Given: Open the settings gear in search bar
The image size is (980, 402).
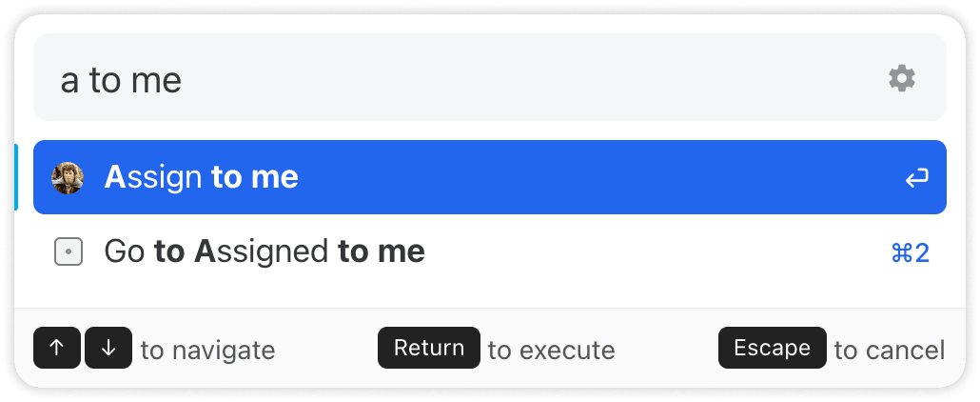Looking at the screenshot, I should pyautogui.click(x=901, y=79).
